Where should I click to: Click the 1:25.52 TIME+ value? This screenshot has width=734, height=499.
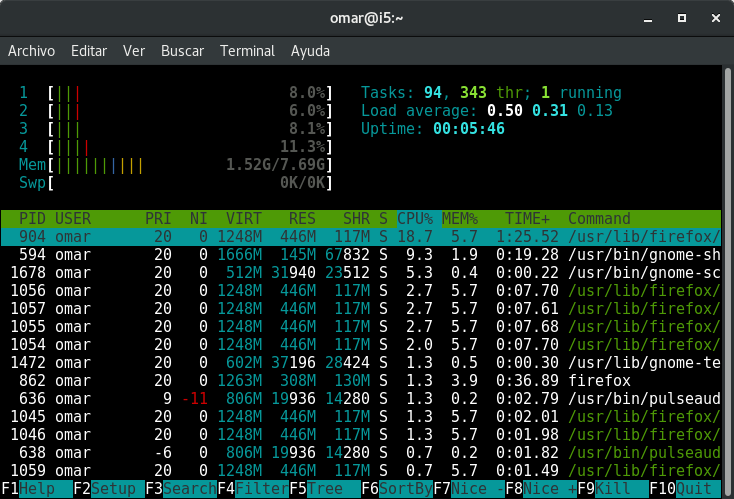pyautogui.click(x=527, y=236)
